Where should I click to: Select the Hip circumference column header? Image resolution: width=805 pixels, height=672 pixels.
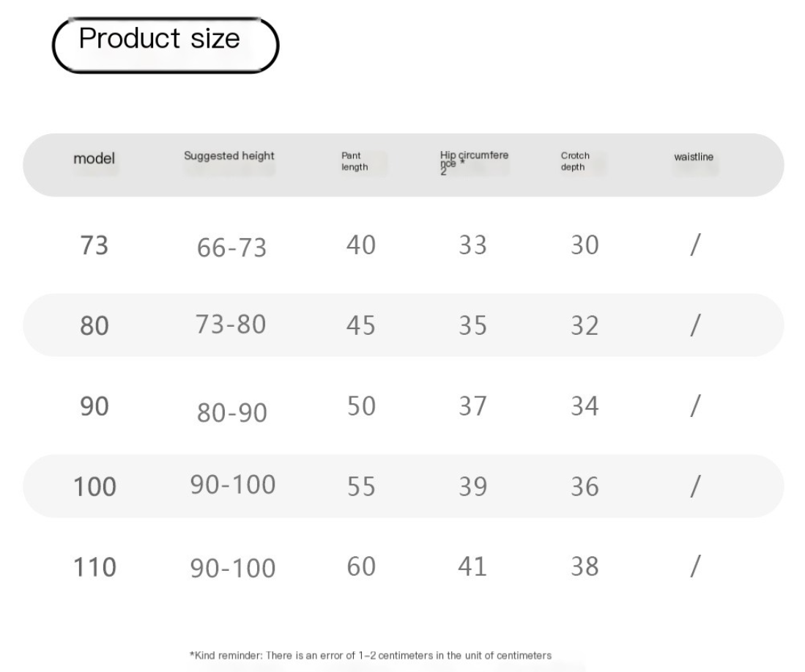474,163
